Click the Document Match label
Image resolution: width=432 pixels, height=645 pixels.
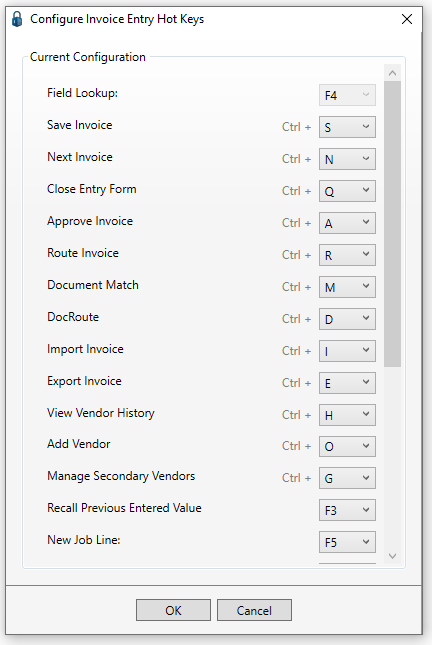pyautogui.click(x=93, y=285)
